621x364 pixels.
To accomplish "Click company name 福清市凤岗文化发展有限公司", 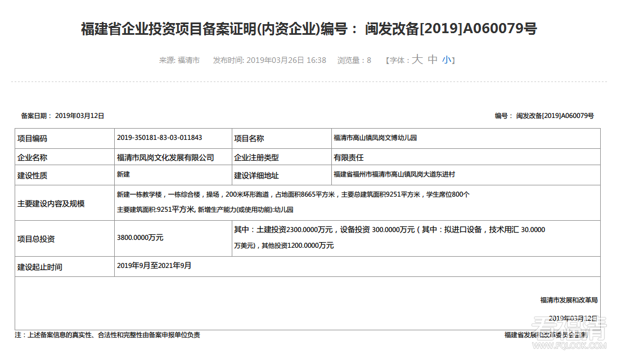I will click(x=165, y=157).
